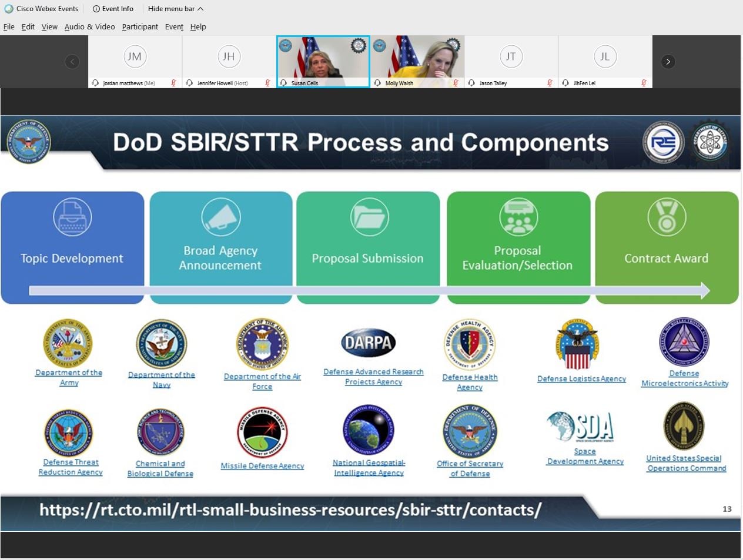
Task: Open the Defense Threat Reduction Agency link
Action: (71, 467)
